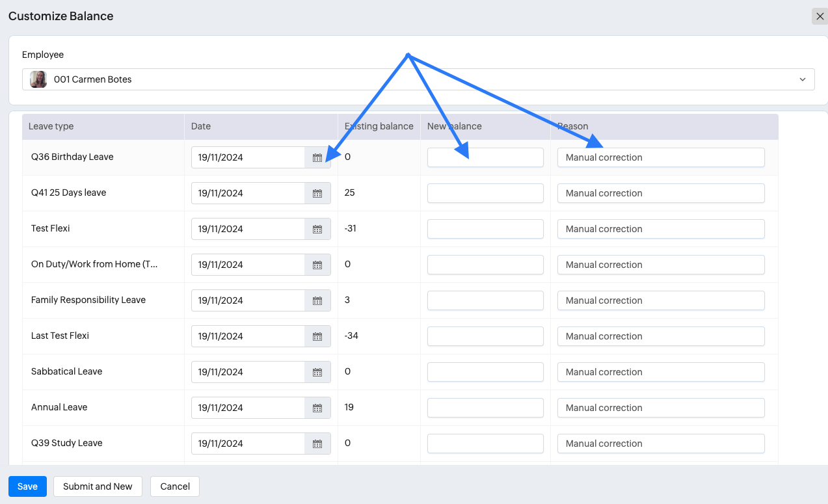Click date field for Sabbatical Leave
This screenshot has height=504, width=828.
coord(248,372)
